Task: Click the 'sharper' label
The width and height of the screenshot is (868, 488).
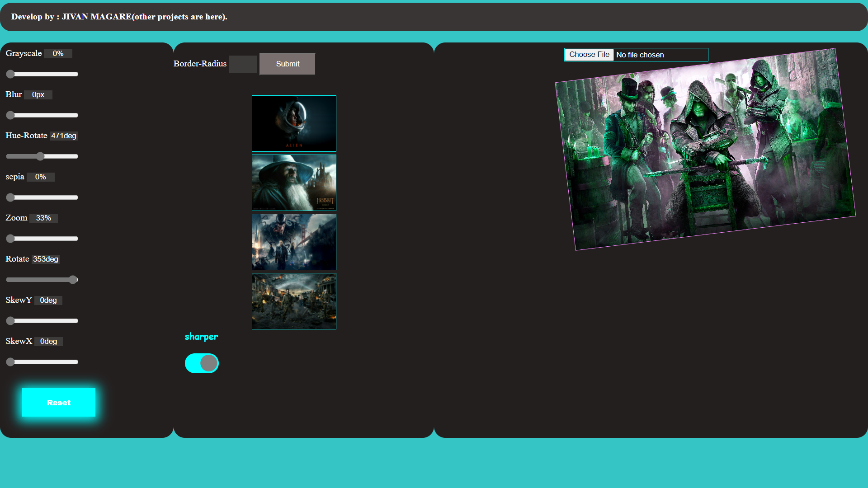Action: click(x=201, y=337)
